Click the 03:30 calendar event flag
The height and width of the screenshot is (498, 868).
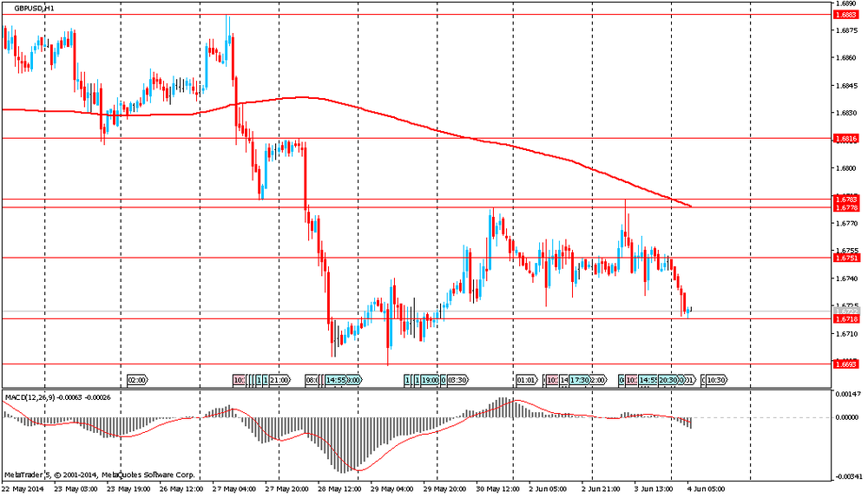tap(457, 380)
